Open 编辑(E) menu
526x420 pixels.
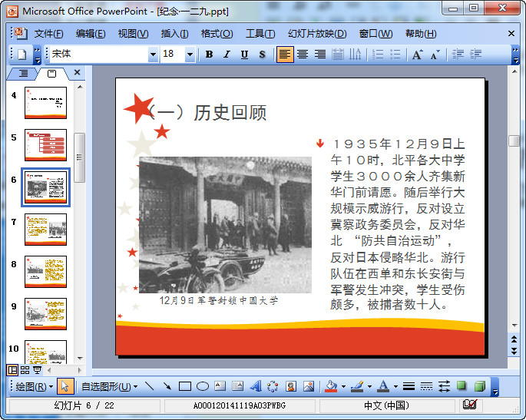[x=91, y=34]
